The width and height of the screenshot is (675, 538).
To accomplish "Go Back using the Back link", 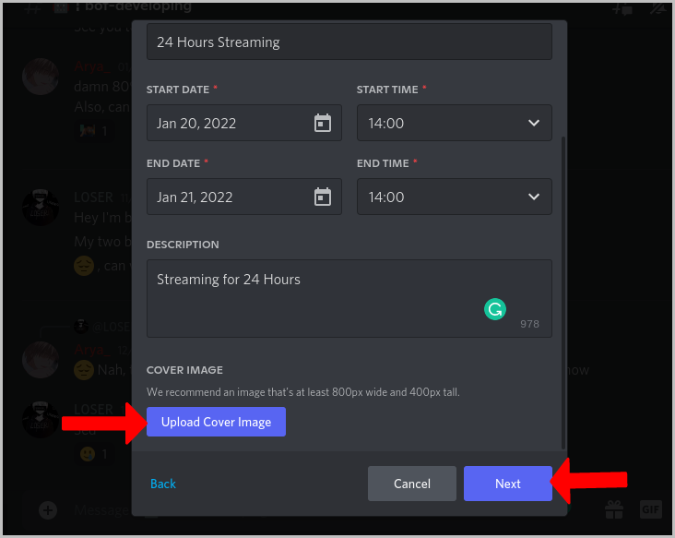I will (x=163, y=484).
